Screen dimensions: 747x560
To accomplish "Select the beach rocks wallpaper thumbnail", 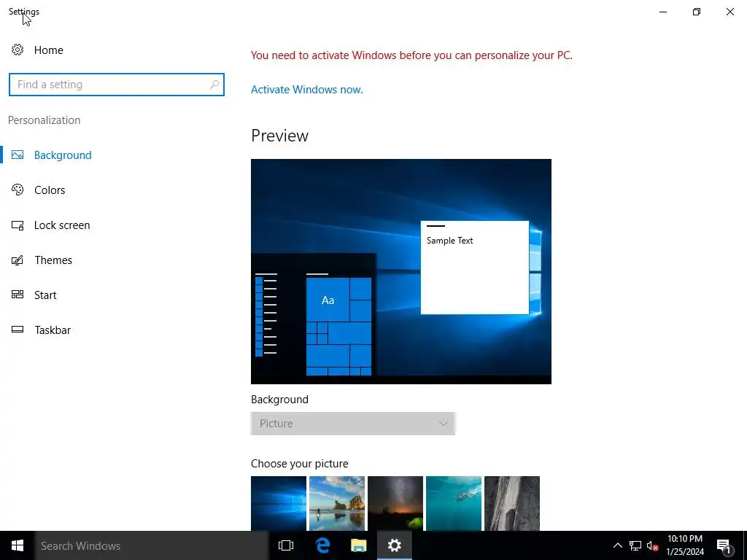I will pos(337,503).
